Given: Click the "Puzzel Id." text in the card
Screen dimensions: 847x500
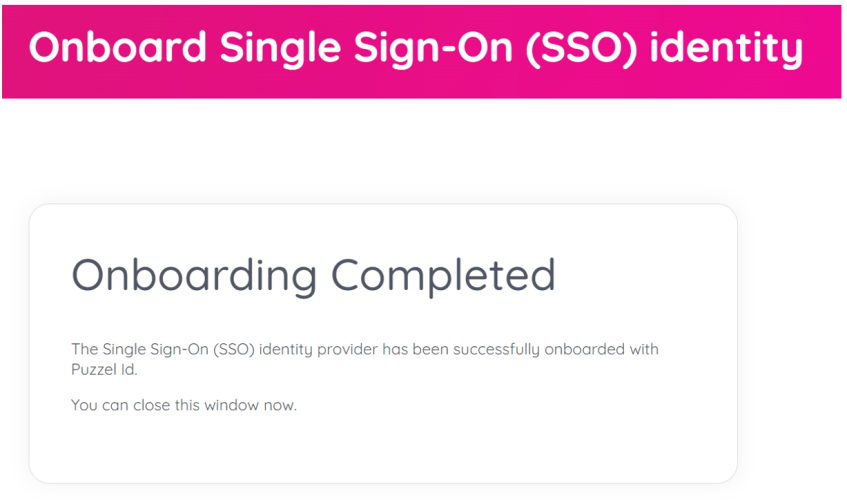Looking at the screenshot, I should pos(104,369).
